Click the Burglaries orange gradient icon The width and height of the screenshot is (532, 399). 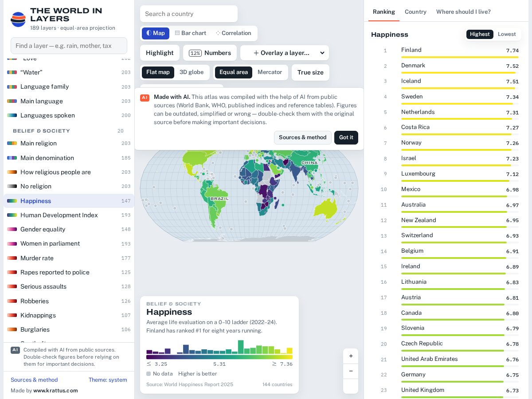(12, 329)
